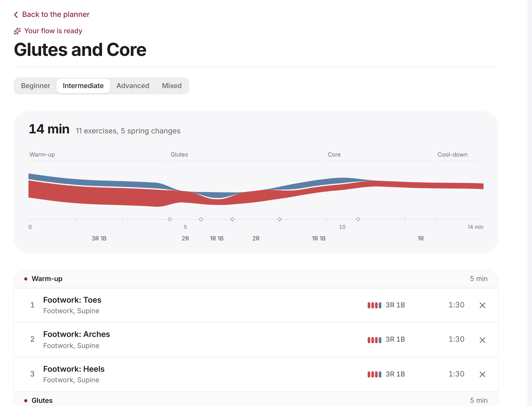The height and width of the screenshot is (406, 532).
Task: Choose the Mixed level tab
Action: pos(172,86)
